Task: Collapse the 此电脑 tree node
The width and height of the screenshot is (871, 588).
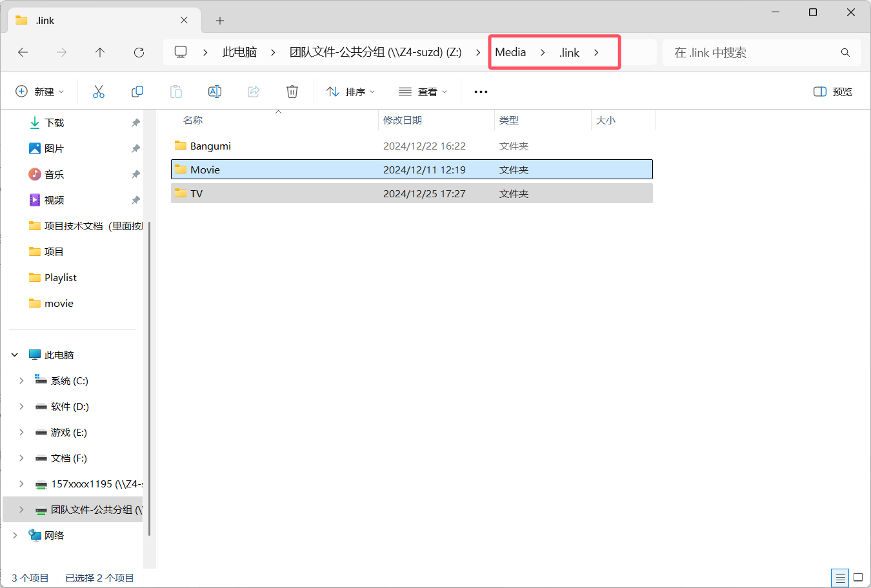Action: pos(15,355)
